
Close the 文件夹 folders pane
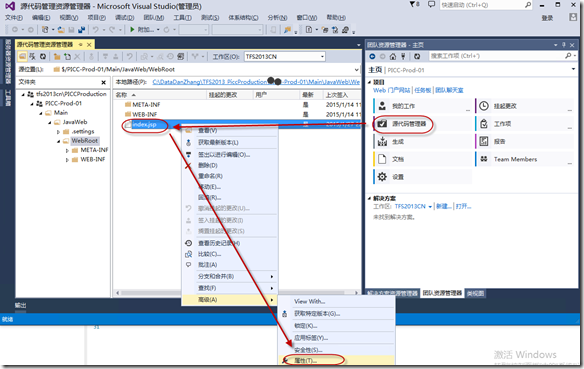[104, 82]
